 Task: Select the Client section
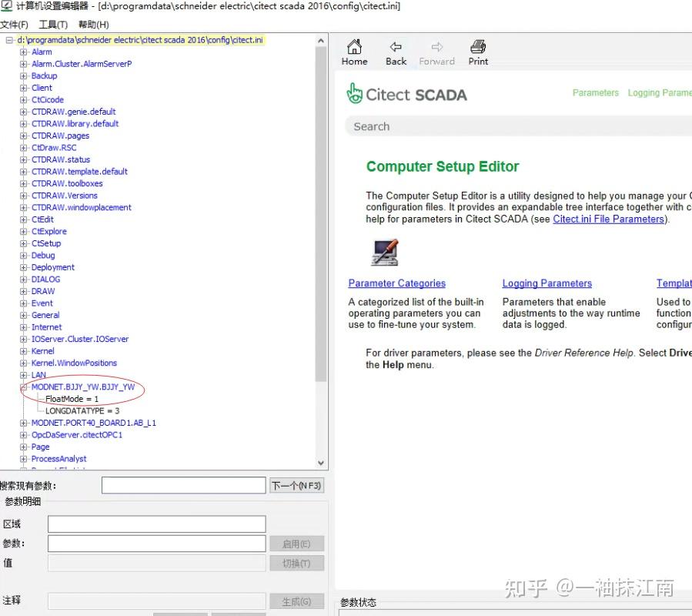click(42, 88)
